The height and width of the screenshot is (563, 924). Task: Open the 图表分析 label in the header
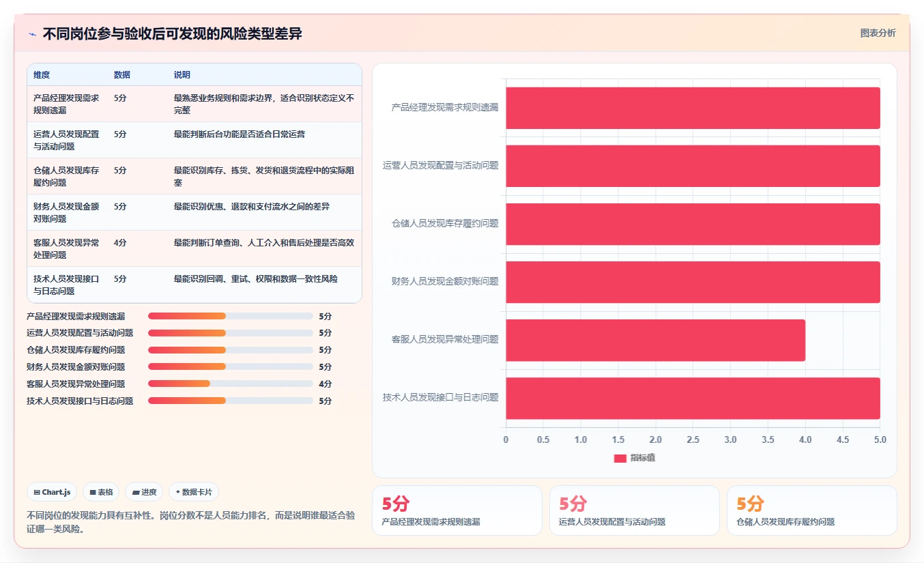click(x=878, y=33)
